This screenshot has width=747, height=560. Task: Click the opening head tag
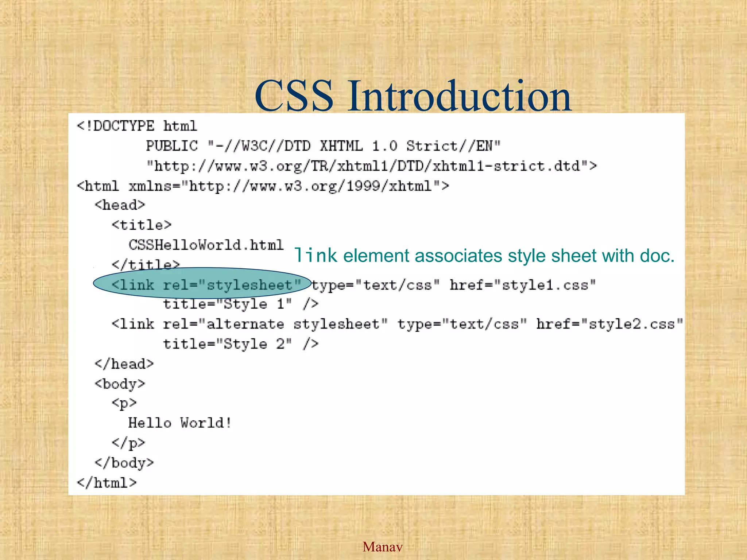point(120,205)
